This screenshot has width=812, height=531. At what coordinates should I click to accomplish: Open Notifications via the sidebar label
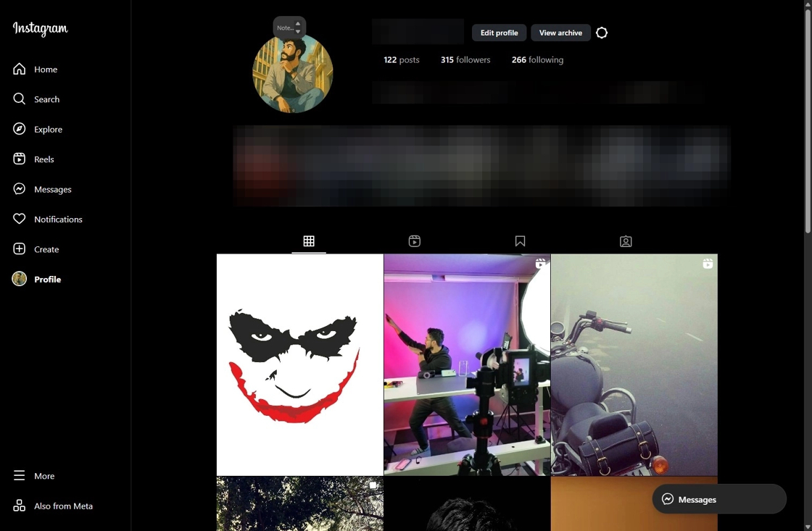coord(58,219)
